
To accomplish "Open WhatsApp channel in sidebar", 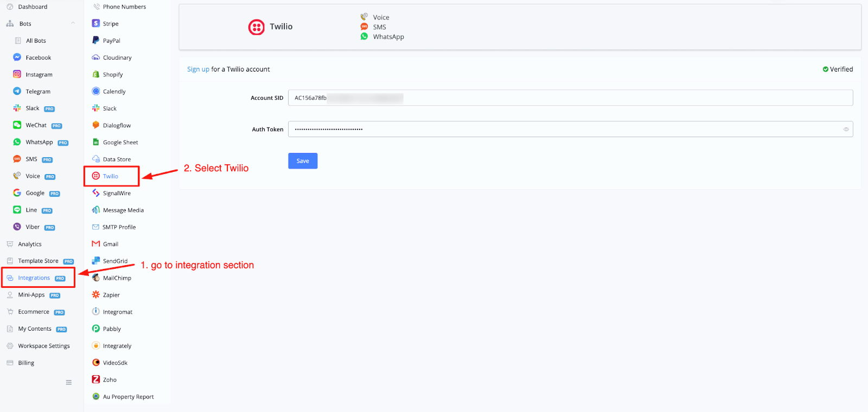I will pyautogui.click(x=39, y=142).
